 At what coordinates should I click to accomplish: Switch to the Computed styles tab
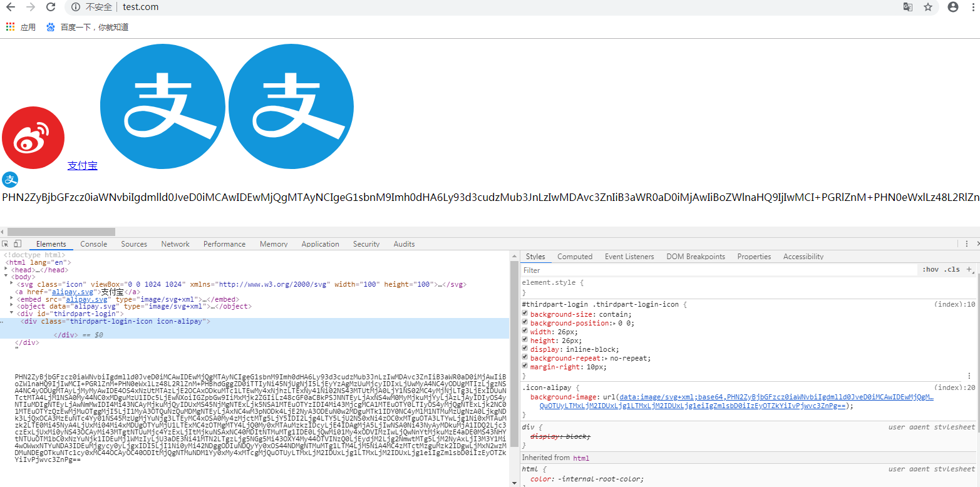(575, 257)
